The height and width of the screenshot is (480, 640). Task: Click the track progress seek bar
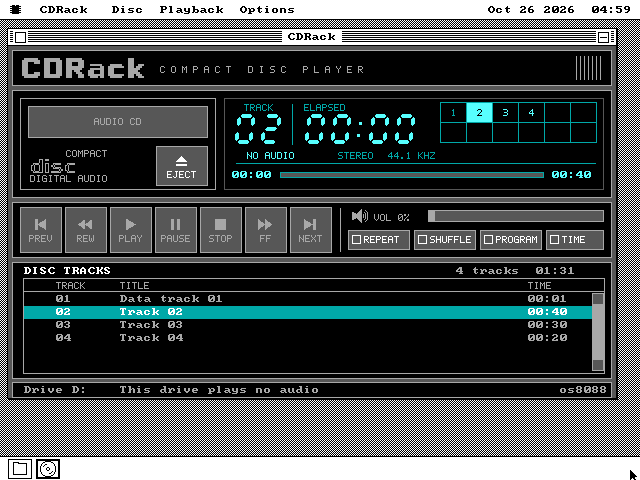[412, 175]
